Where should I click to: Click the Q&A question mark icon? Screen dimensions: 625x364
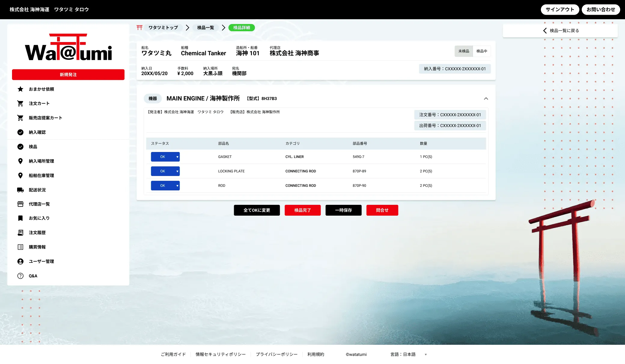pos(20,276)
